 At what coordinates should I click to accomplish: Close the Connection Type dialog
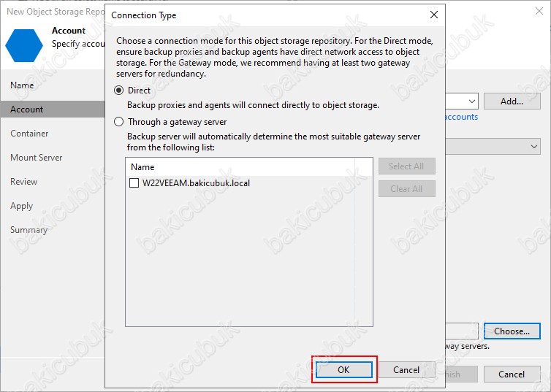point(434,15)
